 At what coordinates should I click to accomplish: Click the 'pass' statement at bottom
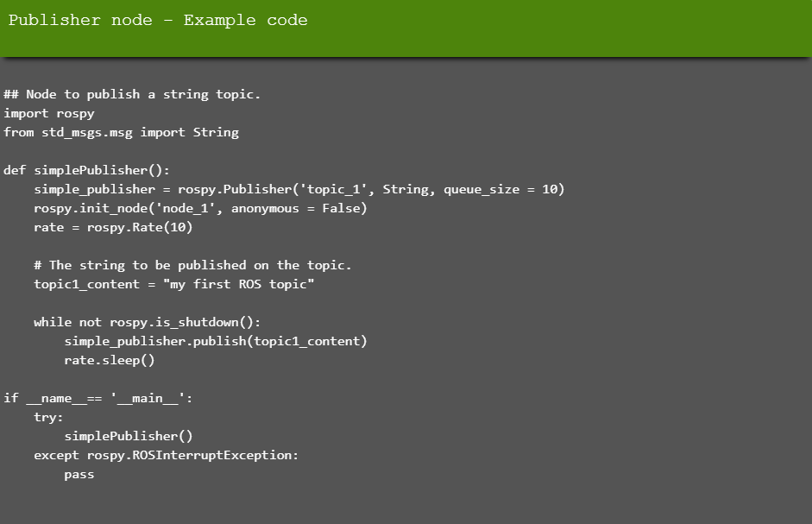(79, 475)
